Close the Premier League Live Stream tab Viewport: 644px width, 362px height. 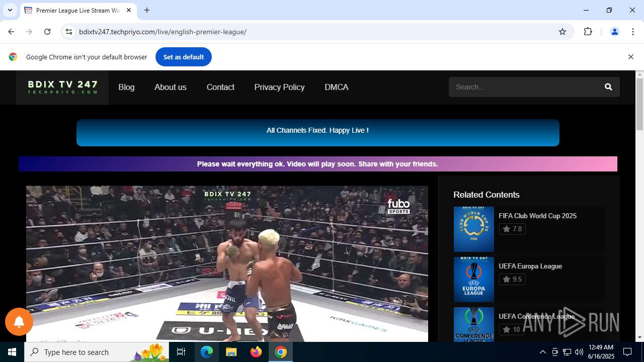129,10
